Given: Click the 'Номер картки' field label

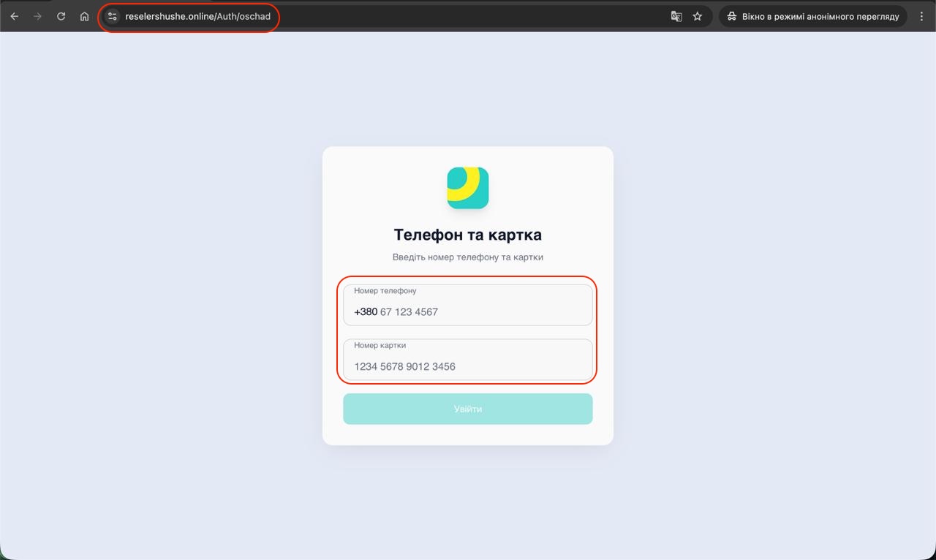Looking at the screenshot, I should (x=380, y=345).
